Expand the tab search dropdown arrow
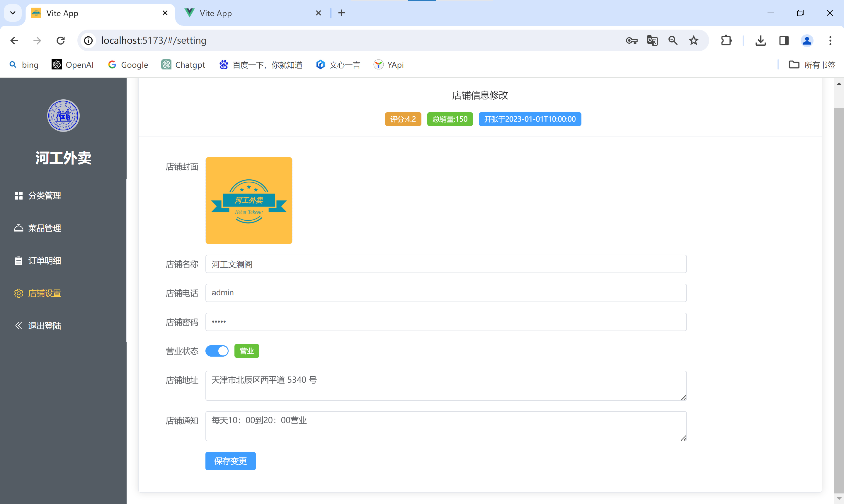 click(x=13, y=13)
